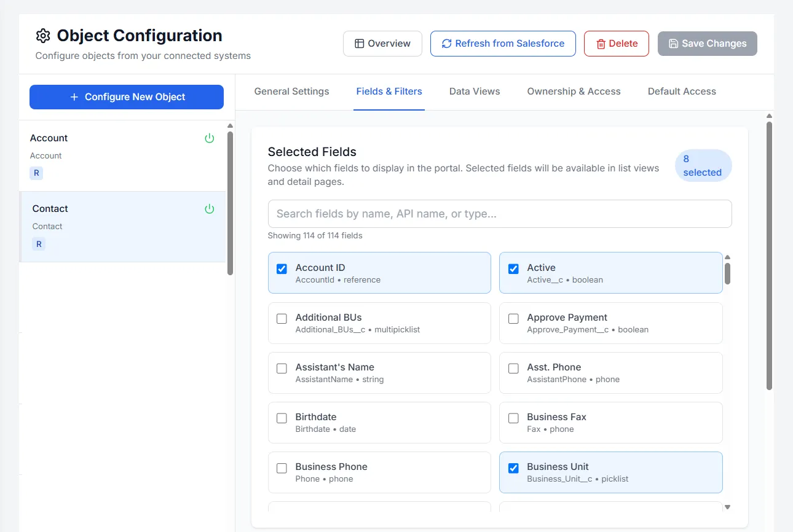Uncheck the Active field checkbox
Image resolution: width=793 pixels, height=532 pixels.
click(513, 268)
